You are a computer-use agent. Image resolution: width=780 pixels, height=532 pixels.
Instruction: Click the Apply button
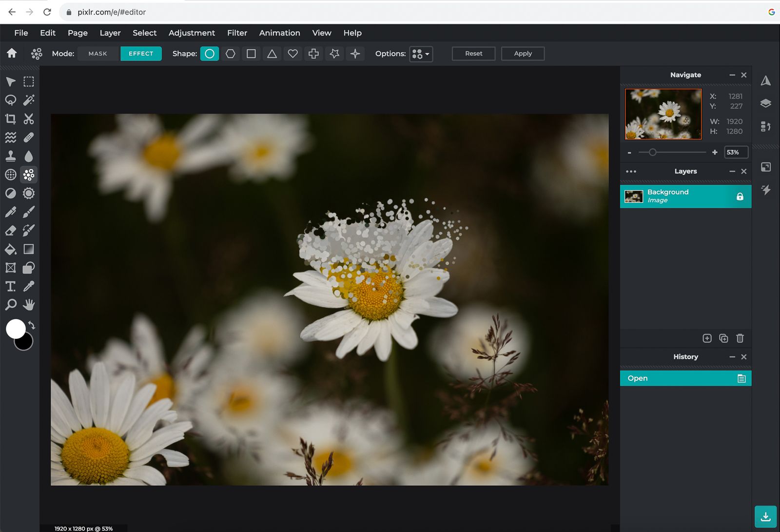coord(523,54)
